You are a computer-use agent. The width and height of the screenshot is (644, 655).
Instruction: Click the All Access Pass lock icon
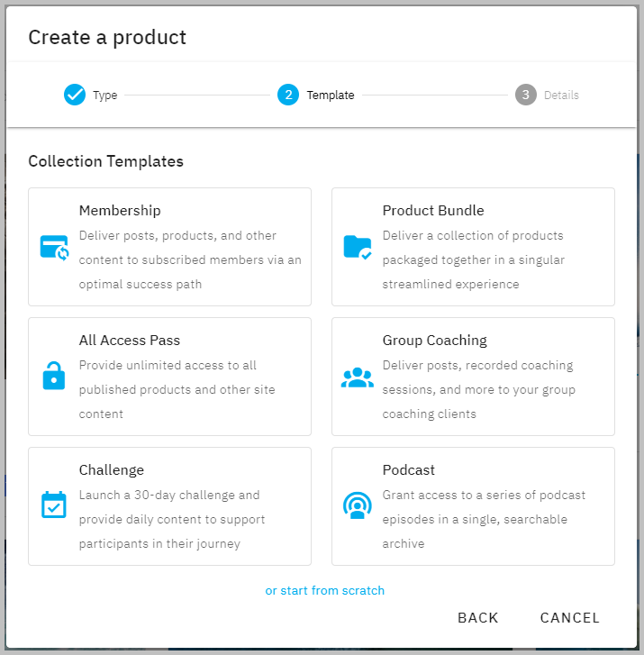point(54,376)
